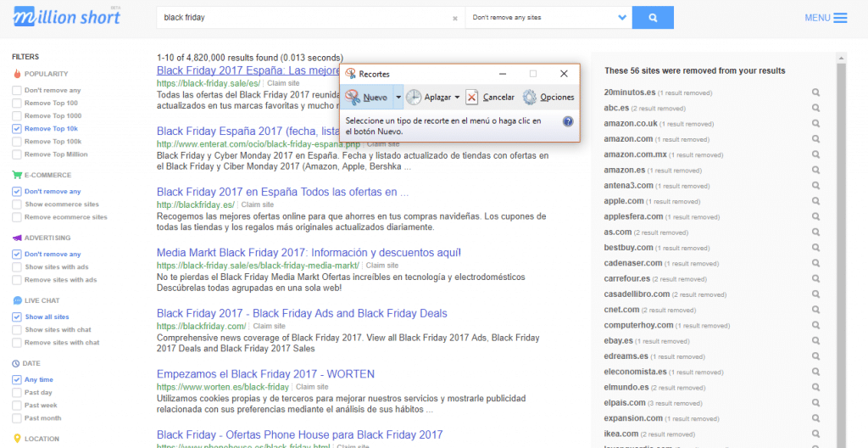
Task: Click magnifier icon for amazon.com.mx
Action: pyautogui.click(x=816, y=154)
